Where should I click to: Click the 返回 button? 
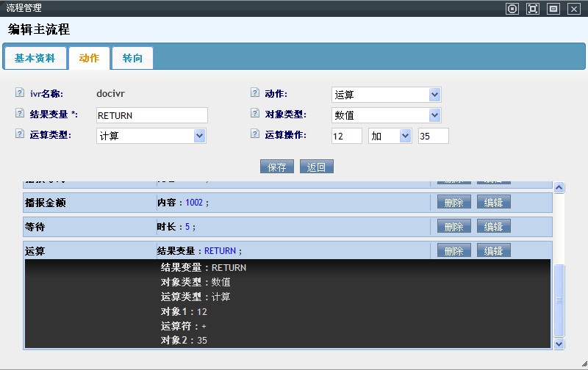[x=317, y=167]
